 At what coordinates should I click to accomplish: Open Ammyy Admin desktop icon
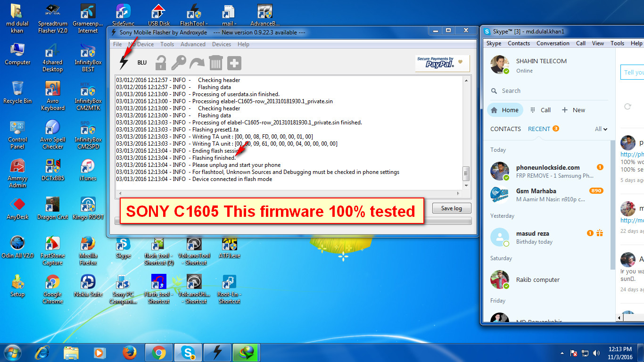pos(17,173)
